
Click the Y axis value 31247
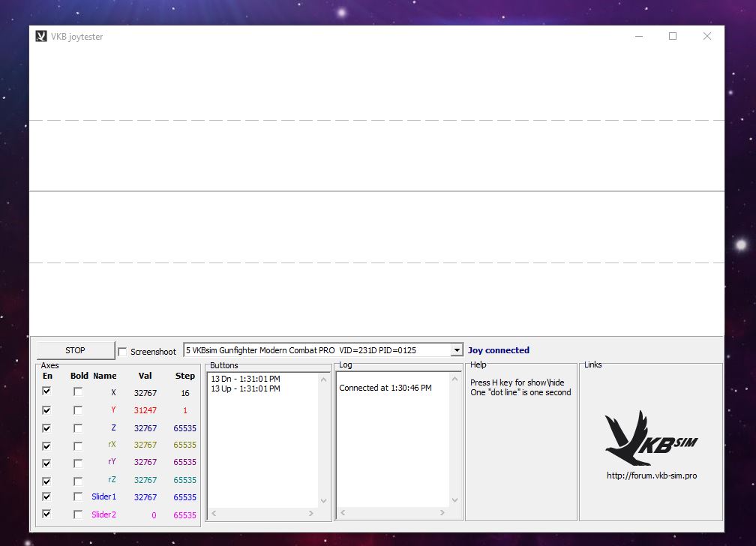click(145, 410)
